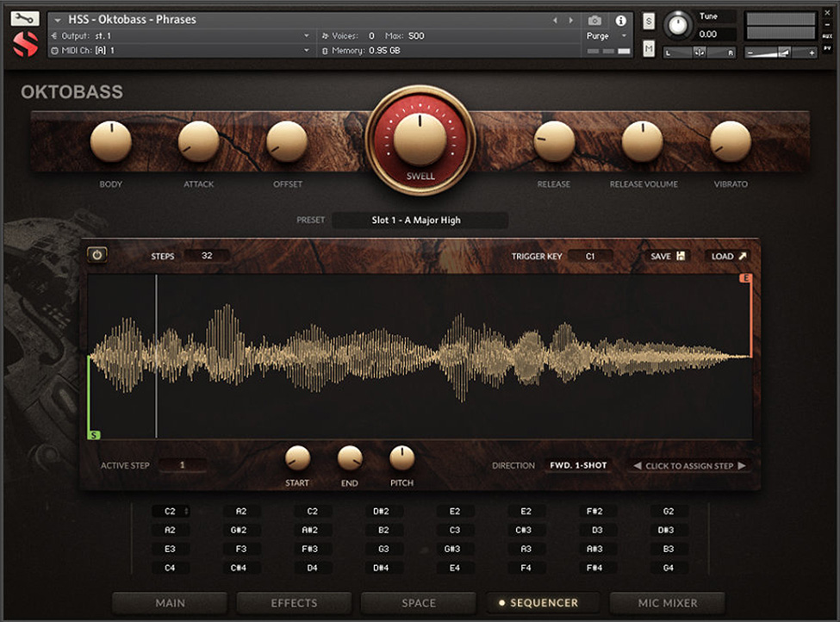This screenshot has height=622, width=840.
Task: Click the PITCH knob
Action: coord(401,458)
